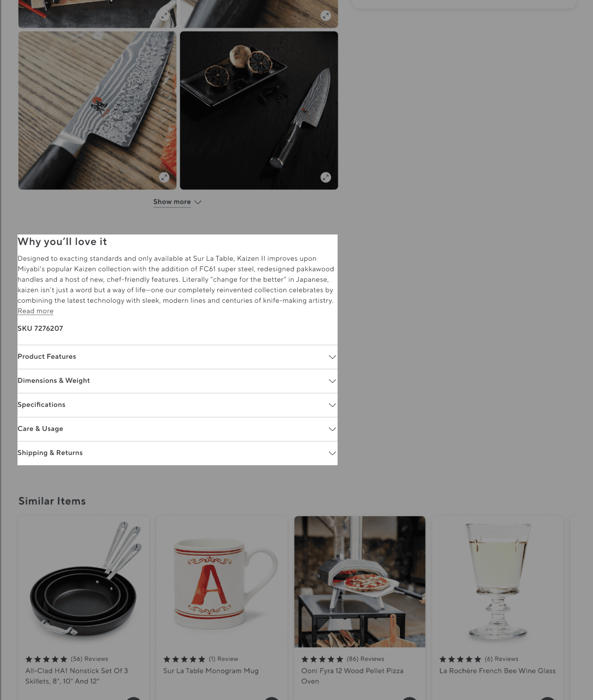
Task: Click chevron icon beside Specifications
Action: [332, 405]
